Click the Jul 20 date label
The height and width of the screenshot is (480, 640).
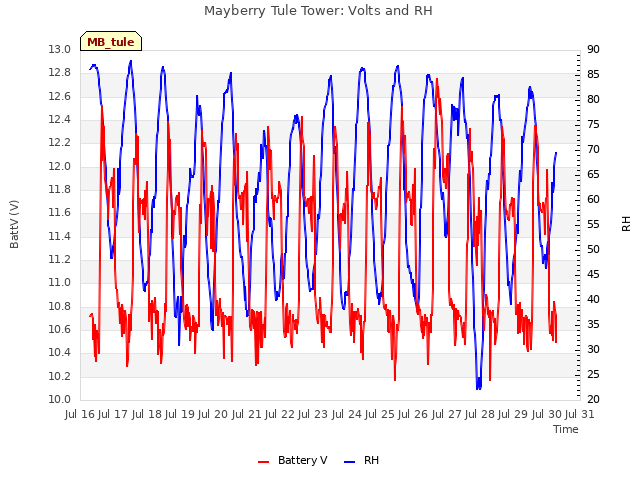coord(213,414)
